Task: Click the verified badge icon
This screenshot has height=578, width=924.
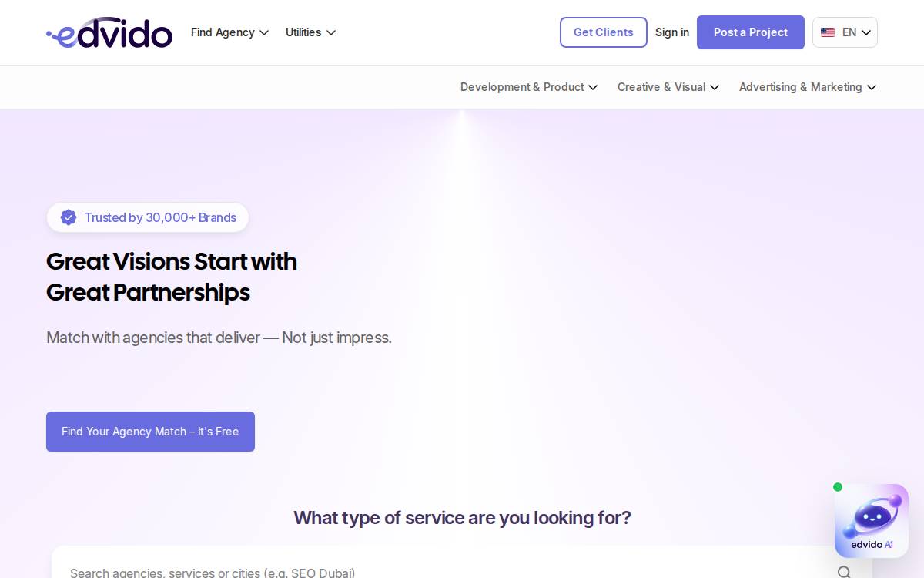Action: (69, 217)
